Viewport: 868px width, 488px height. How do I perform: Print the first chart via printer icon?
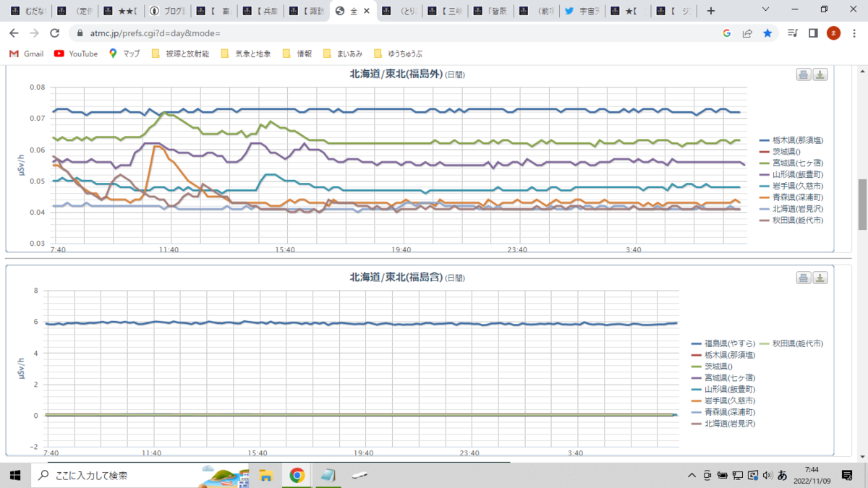(x=804, y=74)
